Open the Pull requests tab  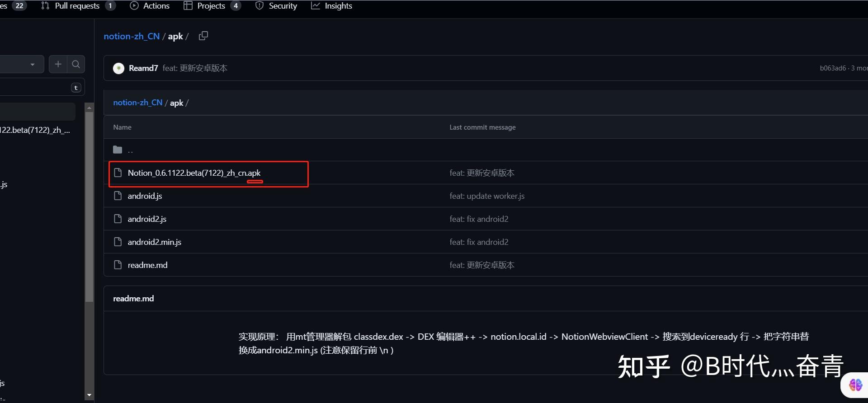click(x=78, y=6)
